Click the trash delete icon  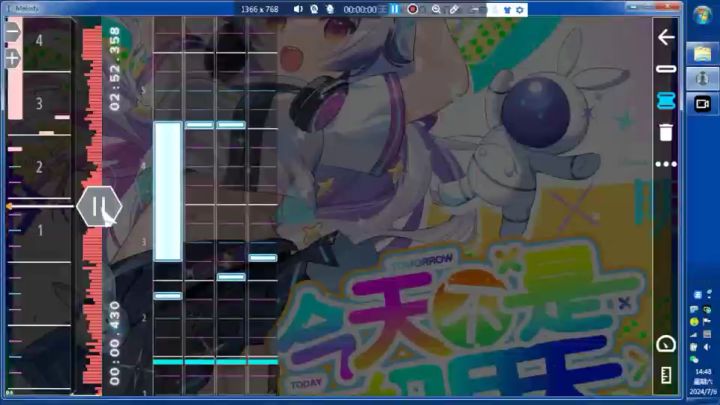666,132
